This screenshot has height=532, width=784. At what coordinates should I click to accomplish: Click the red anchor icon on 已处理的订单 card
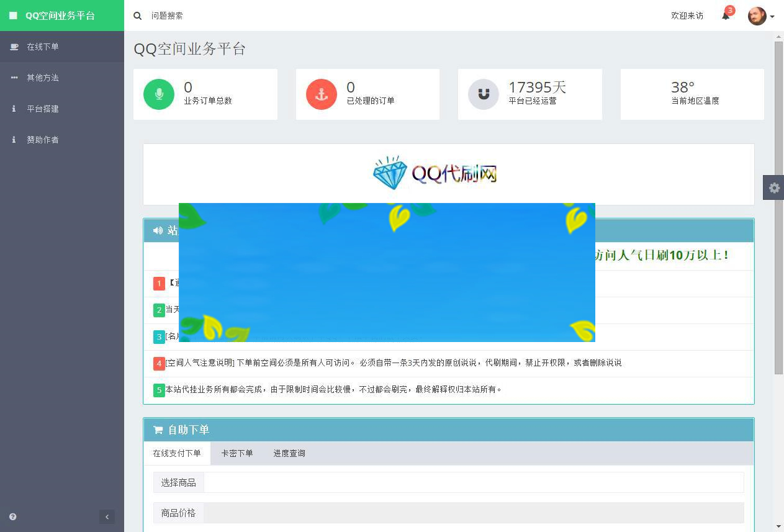321,94
